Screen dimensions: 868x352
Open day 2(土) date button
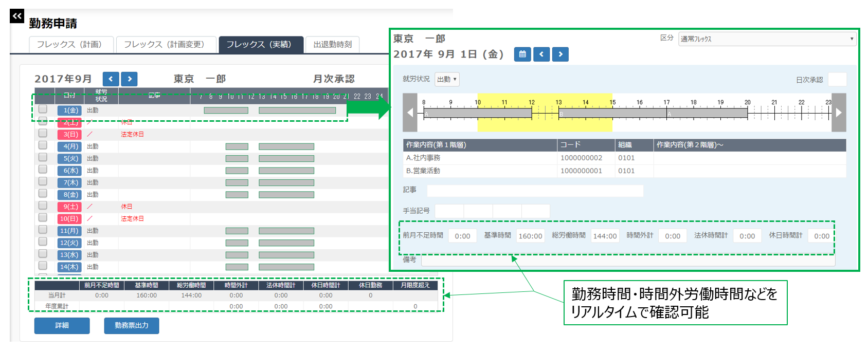pyautogui.click(x=69, y=123)
